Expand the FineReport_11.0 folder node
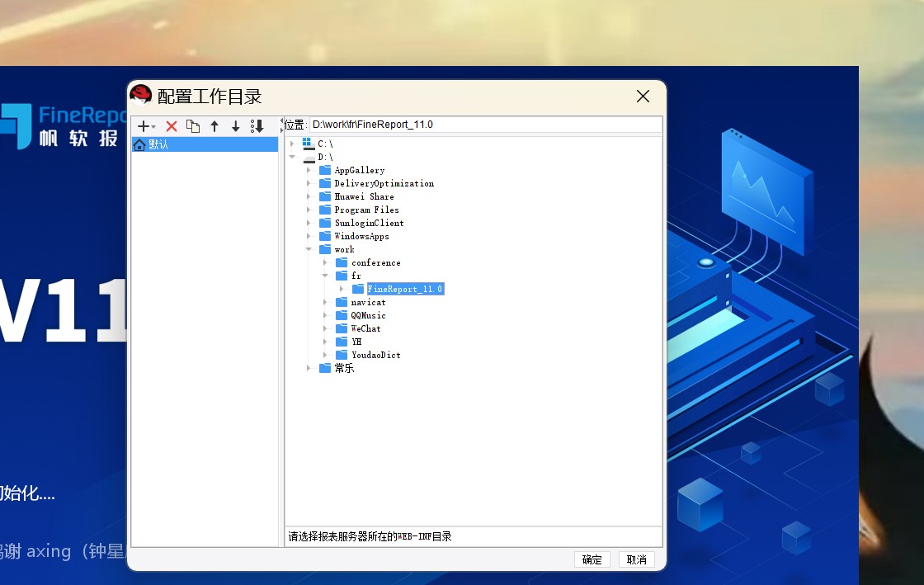Screen dimensions: 924x585 [342, 289]
